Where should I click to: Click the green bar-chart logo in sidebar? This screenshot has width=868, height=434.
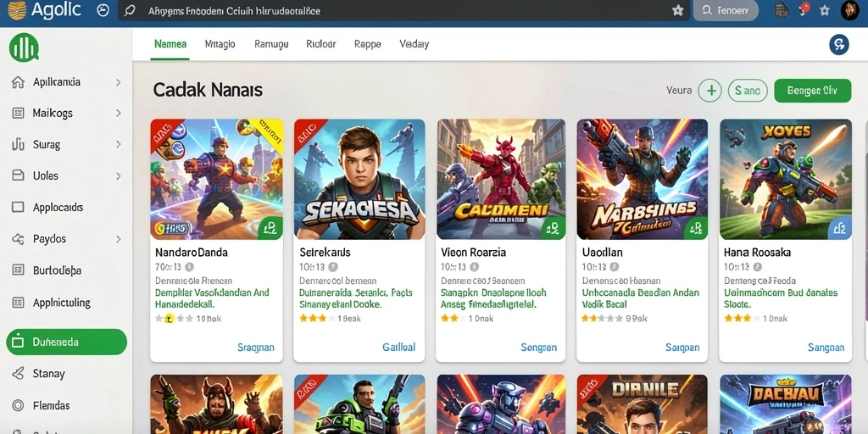tap(24, 47)
